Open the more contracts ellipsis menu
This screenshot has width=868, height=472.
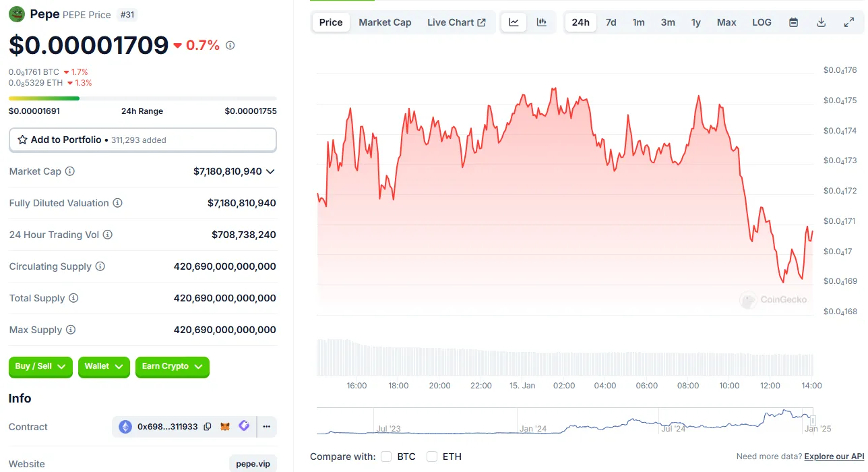point(267,427)
